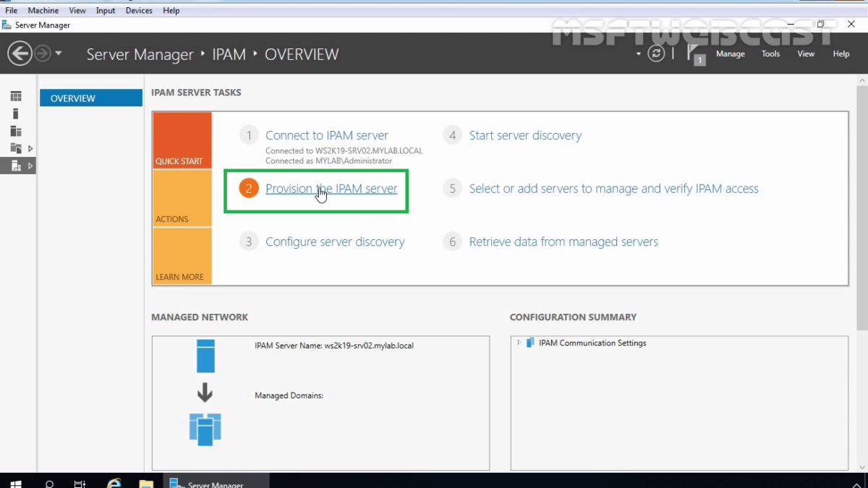Click 'Connected to WS2K19-SRV02.MYLAB.LOCAL' text

[x=344, y=151]
